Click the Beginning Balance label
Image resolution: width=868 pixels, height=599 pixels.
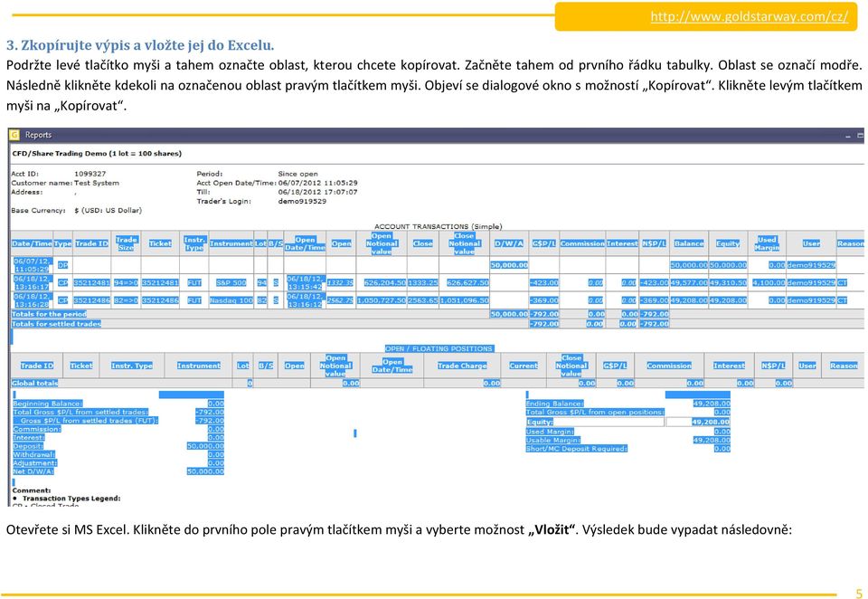pyautogui.click(x=48, y=404)
